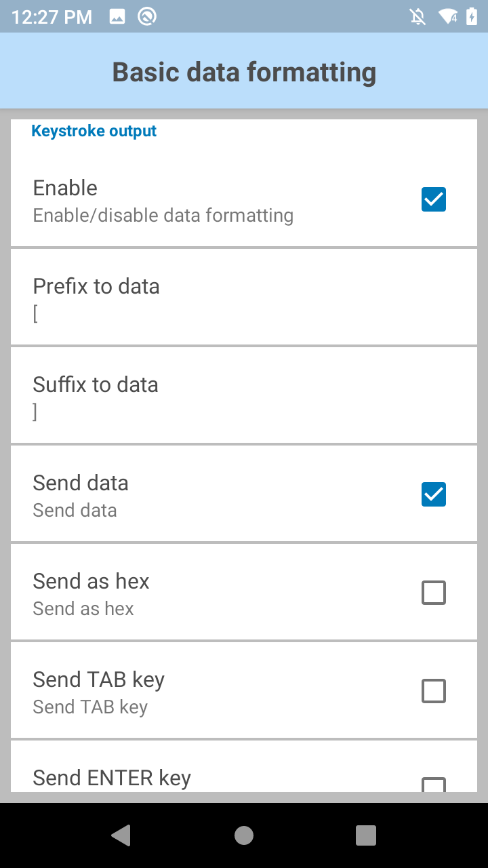
Task: Tap the Send TAB key row label
Action: click(x=99, y=680)
